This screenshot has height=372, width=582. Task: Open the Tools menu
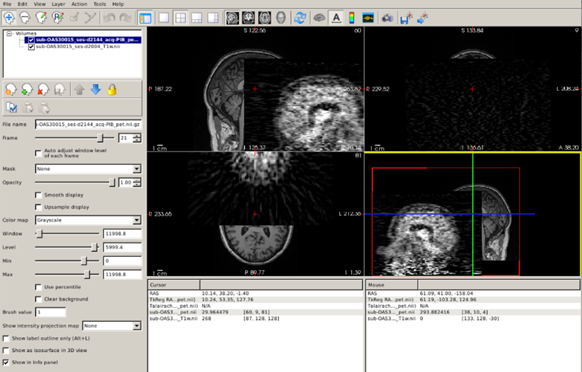coord(99,4)
